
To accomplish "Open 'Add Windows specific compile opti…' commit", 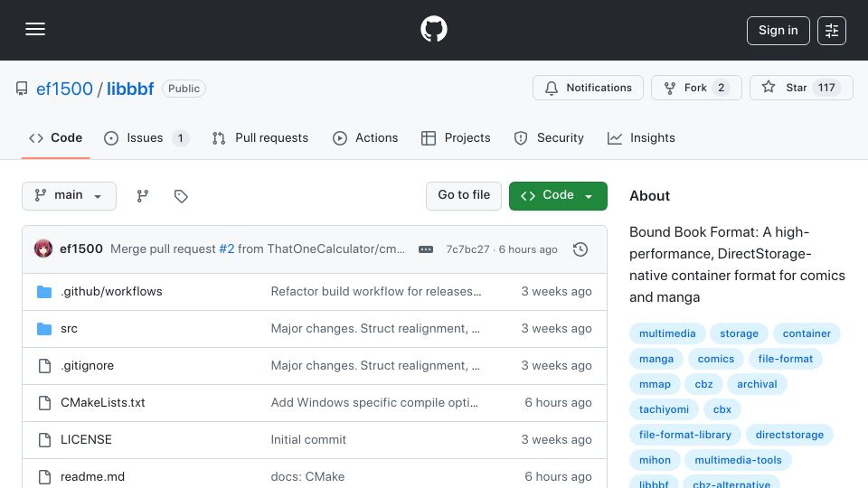I will (x=374, y=403).
